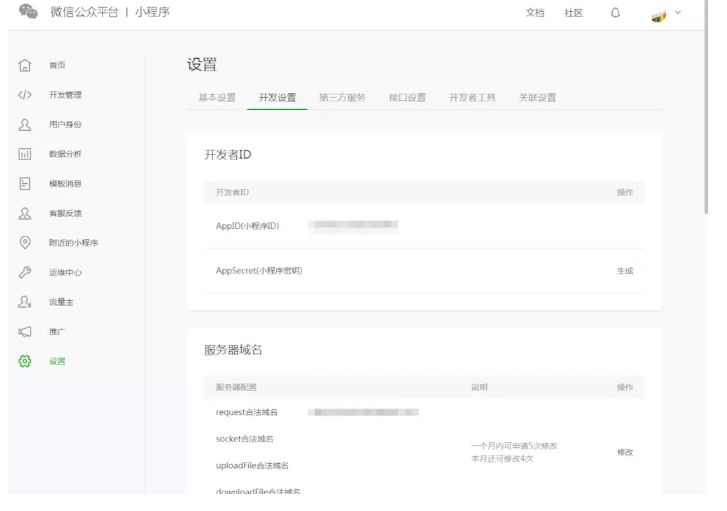Viewport: 727px width, 511px height.
Task: Open the 接口设置 tab
Action: click(x=407, y=97)
